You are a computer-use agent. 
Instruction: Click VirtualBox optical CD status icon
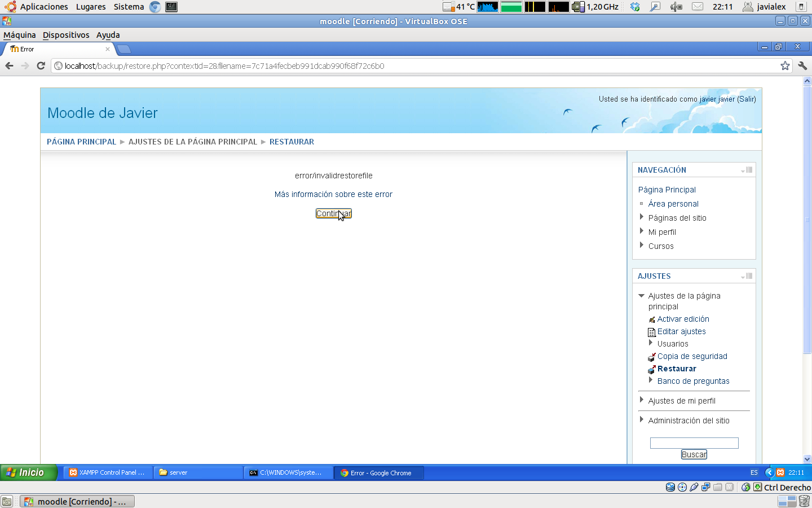click(x=682, y=487)
